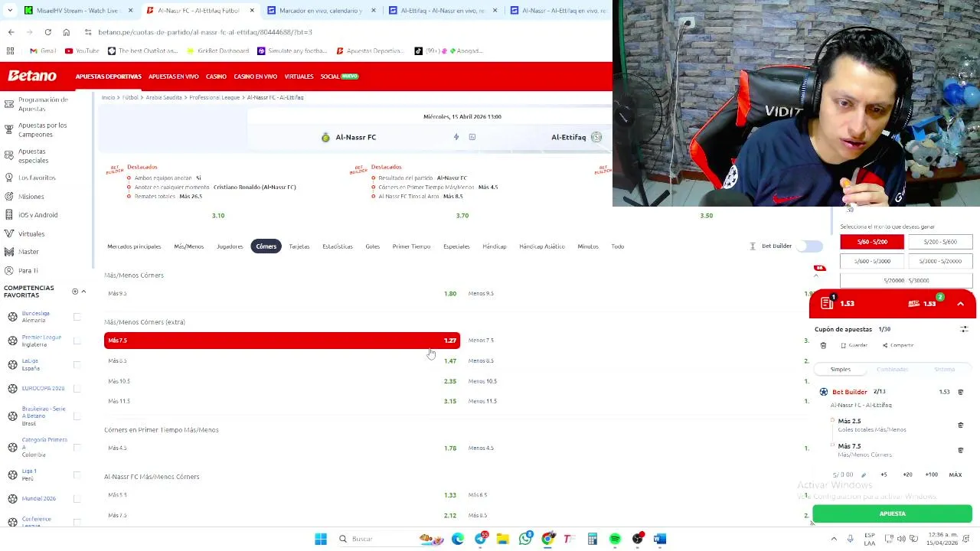
Task: Remove the Bet Builder 1.53 bet
Action: pyautogui.click(x=961, y=392)
